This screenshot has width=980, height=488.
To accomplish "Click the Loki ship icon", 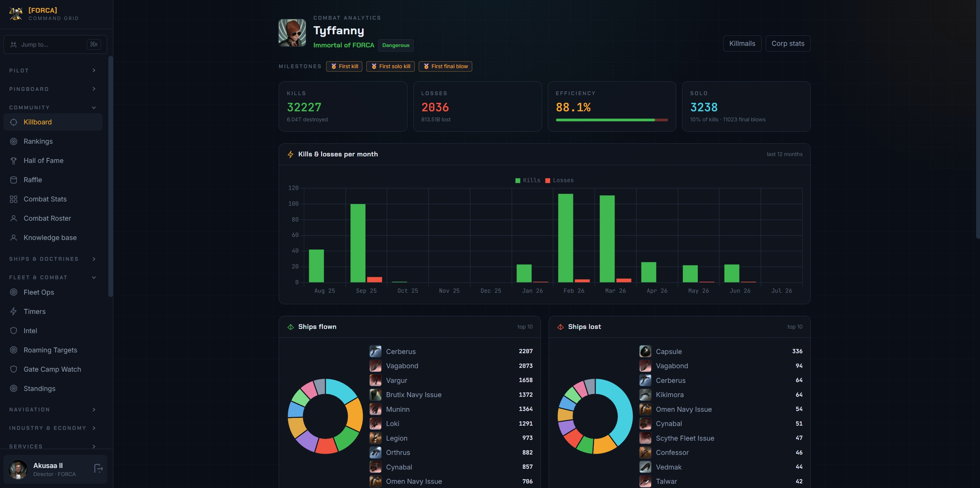I will (x=375, y=424).
